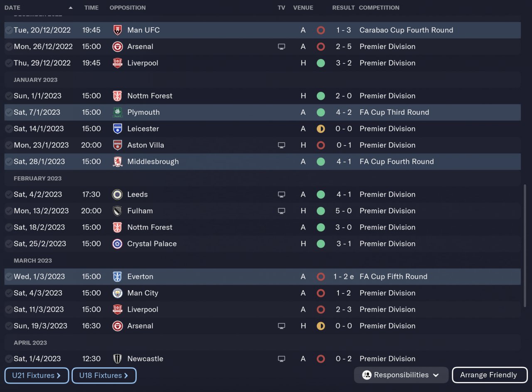The height and width of the screenshot is (392, 532).
Task: Click the Middlesbrough club crest
Action: click(118, 162)
